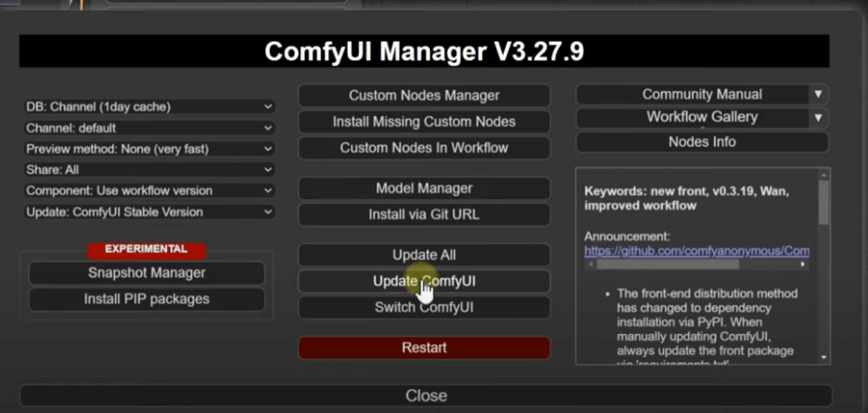Expand the DB Channel cache dropdown
Image resolution: width=868 pixels, height=413 pixels.
[x=149, y=107]
